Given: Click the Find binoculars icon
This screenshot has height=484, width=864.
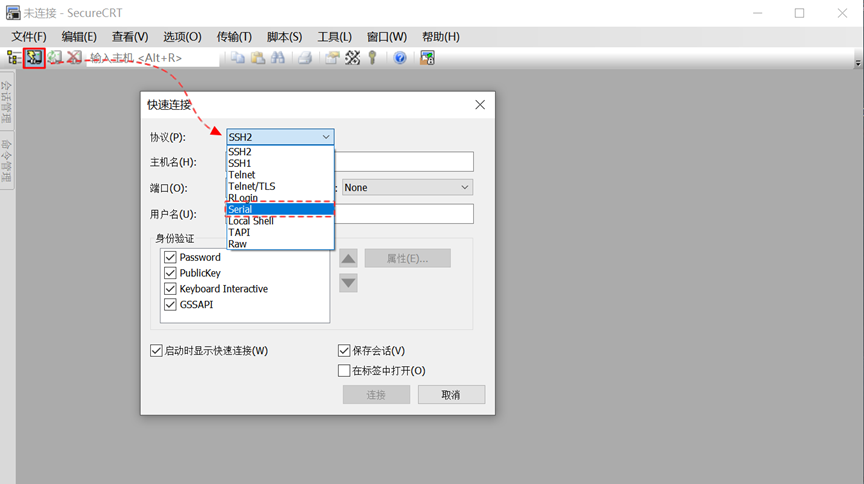Looking at the screenshot, I should pyautogui.click(x=278, y=57).
